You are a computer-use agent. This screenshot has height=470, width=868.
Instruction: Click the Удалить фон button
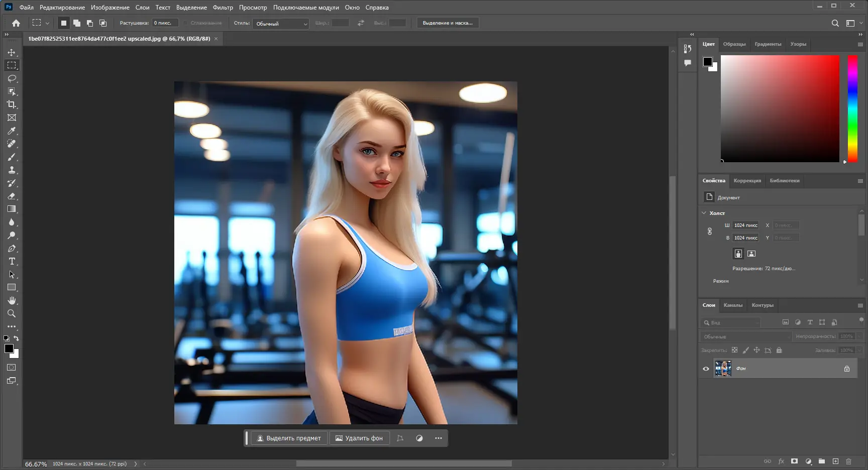pos(359,438)
